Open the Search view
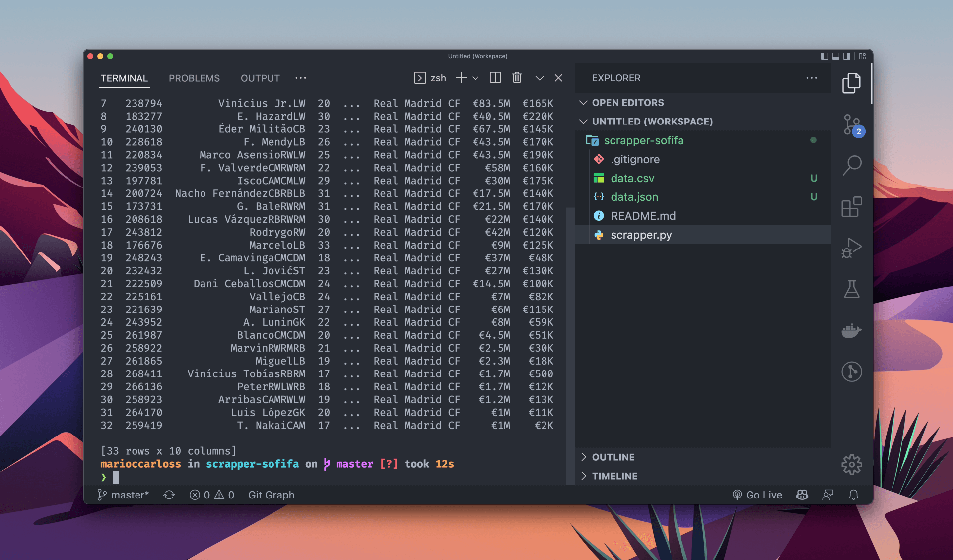The width and height of the screenshot is (953, 560). pos(852,165)
